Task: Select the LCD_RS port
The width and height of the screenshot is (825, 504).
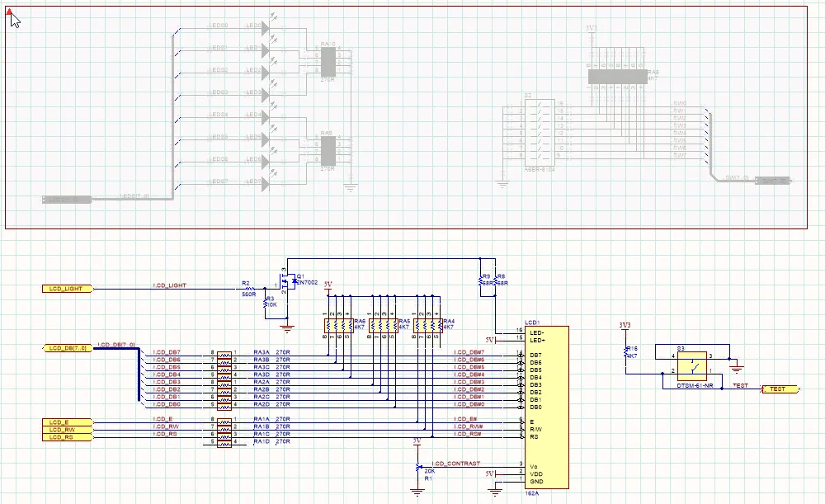Action: tap(68, 437)
